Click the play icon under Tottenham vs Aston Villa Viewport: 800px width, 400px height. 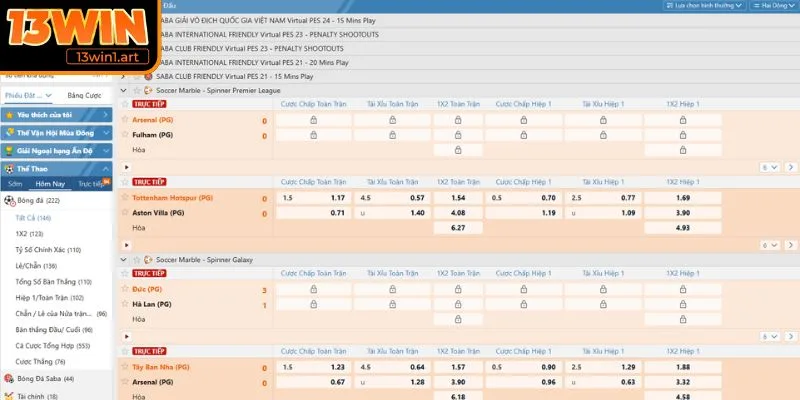tap(126, 245)
